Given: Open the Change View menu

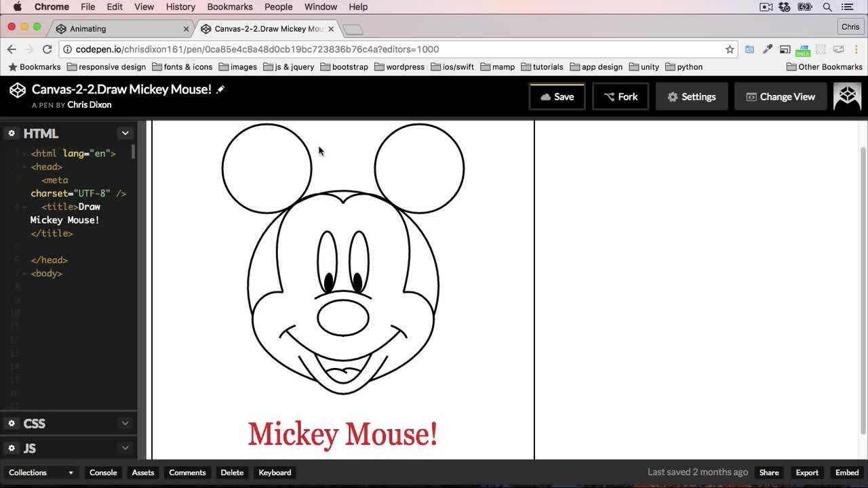Looking at the screenshot, I should tap(781, 97).
